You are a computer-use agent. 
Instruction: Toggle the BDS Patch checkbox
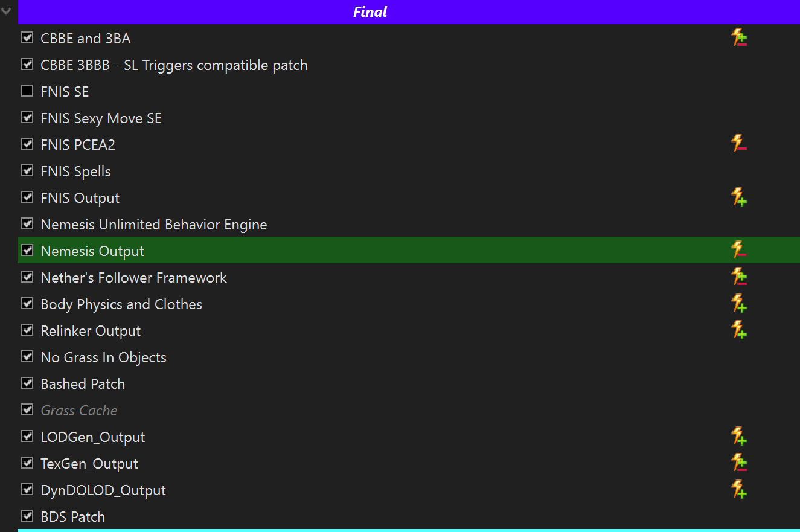click(x=27, y=516)
